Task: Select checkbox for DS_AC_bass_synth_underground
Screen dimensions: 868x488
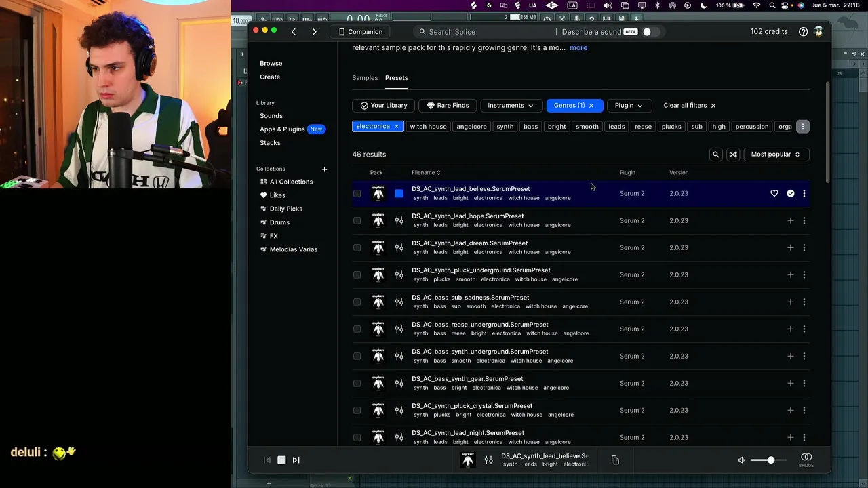Action: pos(357,357)
